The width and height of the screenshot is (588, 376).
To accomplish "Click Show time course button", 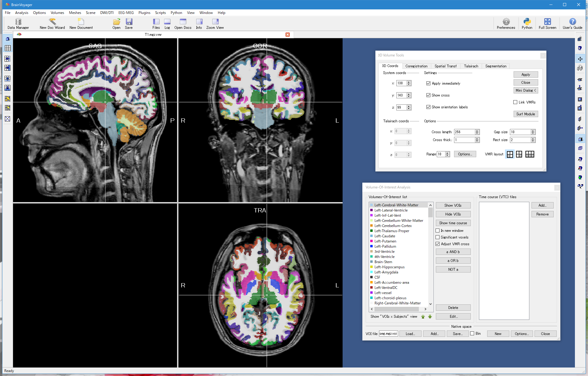I will 453,223.
